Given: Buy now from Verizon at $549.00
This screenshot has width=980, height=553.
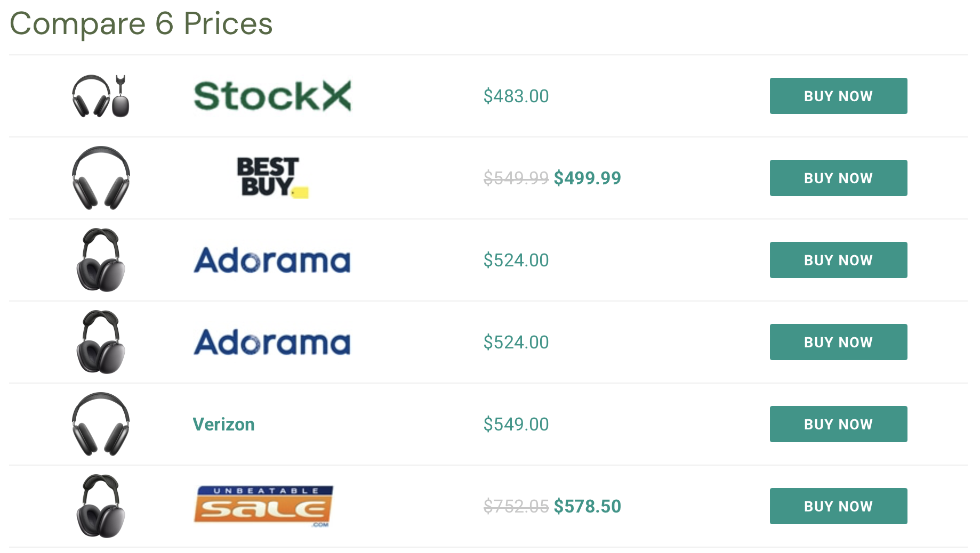Looking at the screenshot, I should click(x=838, y=424).
